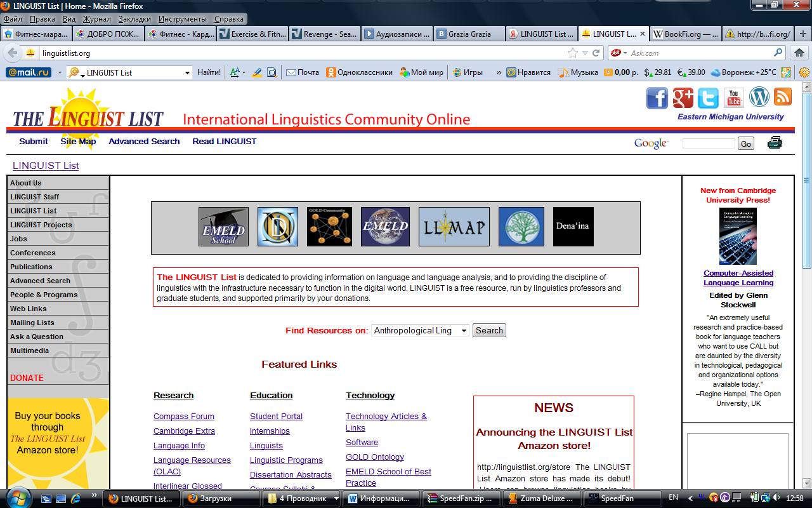Open Игры toolbar item
This screenshot has width=812, height=508.
(468, 72)
